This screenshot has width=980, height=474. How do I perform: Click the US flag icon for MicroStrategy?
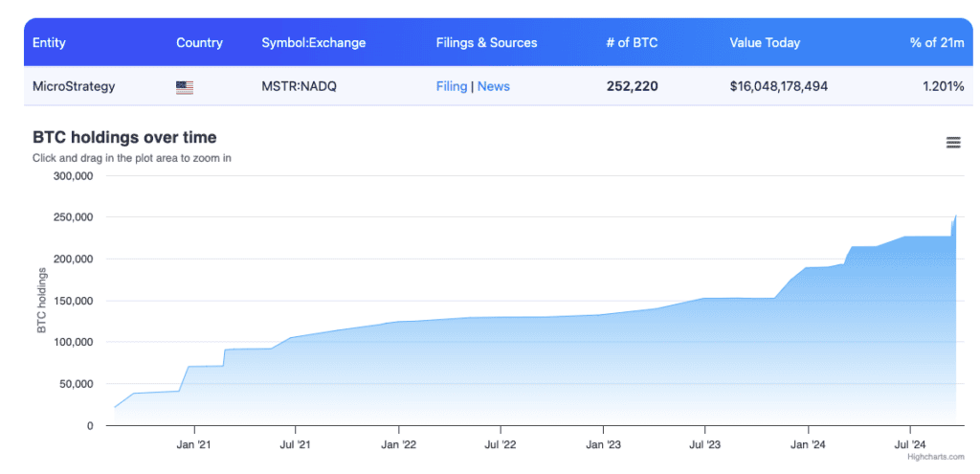point(185,87)
